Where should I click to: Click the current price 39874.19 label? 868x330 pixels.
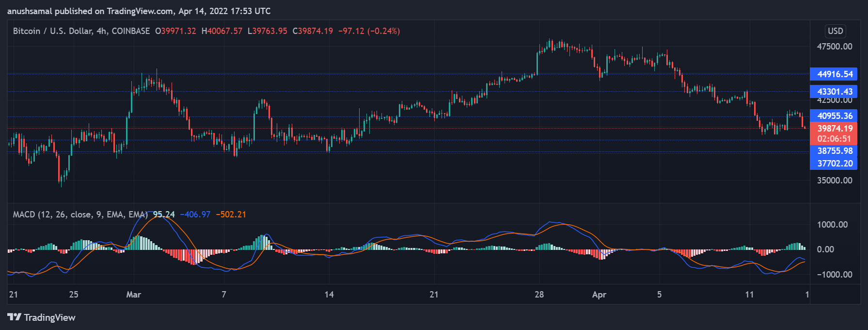834,128
